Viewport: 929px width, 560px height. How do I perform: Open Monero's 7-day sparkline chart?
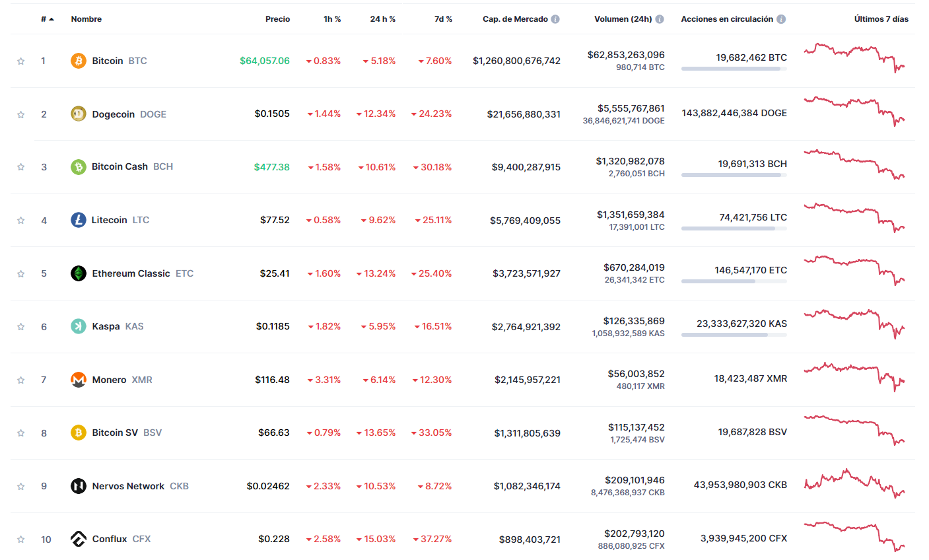tap(854, 377)
